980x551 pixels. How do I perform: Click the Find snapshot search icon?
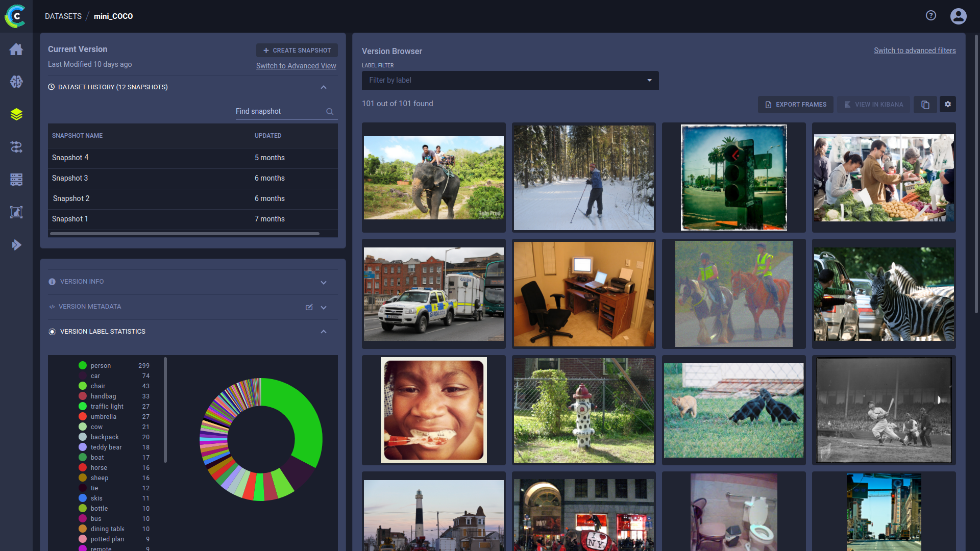point(330,112)
